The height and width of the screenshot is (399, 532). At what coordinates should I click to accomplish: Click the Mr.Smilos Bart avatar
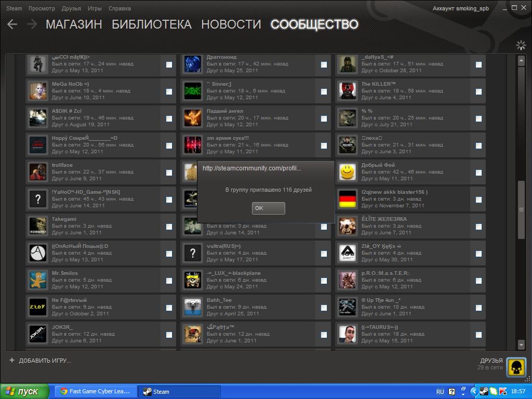click(x=37, y=280)
